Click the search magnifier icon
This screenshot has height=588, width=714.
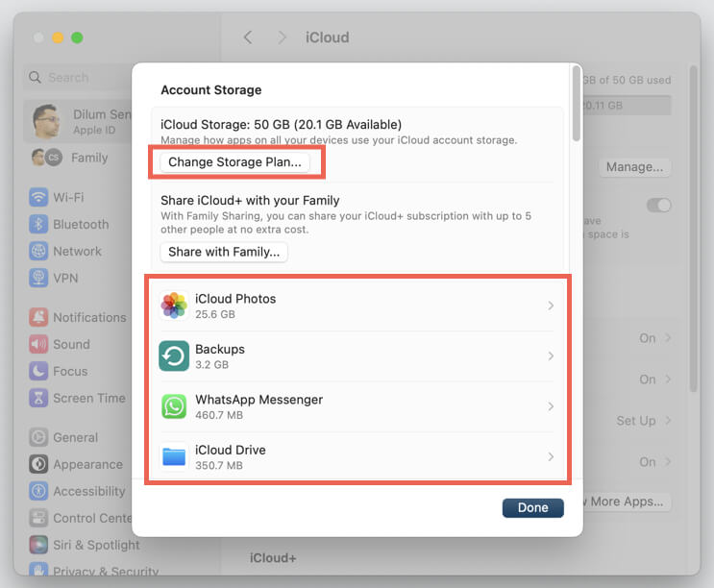[x=35, y=78]
